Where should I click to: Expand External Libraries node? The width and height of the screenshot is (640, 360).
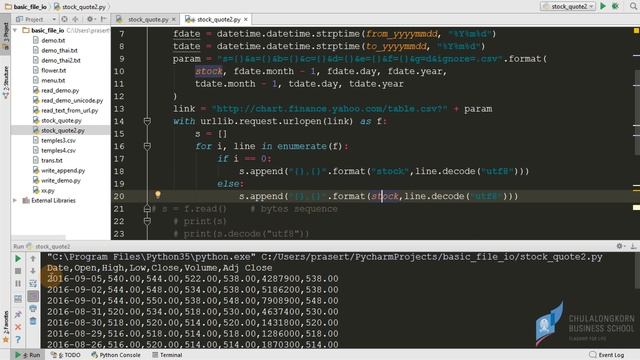[15, 200]
